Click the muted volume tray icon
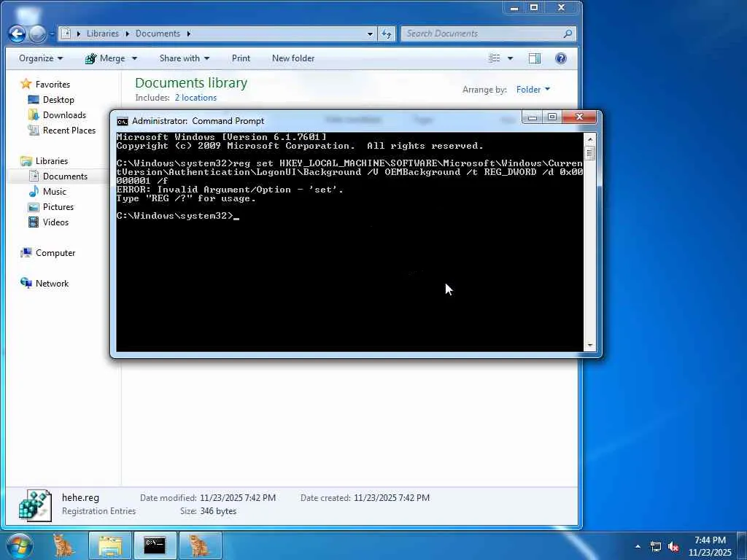Viewport: 747px width, 560px height. 673,547
